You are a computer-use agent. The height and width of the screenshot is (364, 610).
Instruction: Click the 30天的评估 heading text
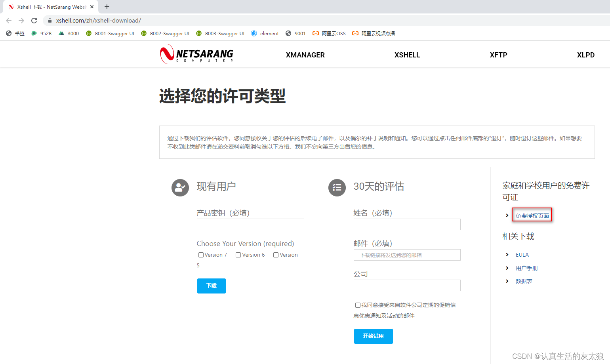tap(379, 187)
